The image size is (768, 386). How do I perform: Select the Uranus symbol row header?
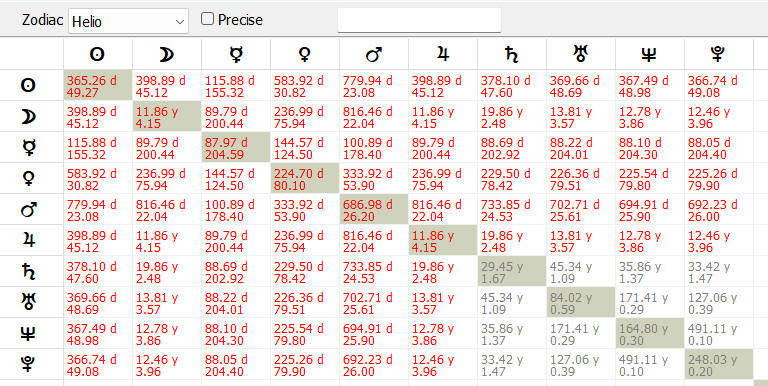27,302
